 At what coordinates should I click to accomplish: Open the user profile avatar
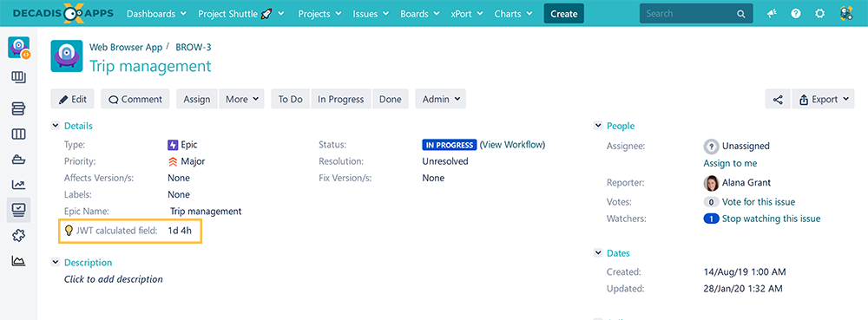[x=845, y=14]
